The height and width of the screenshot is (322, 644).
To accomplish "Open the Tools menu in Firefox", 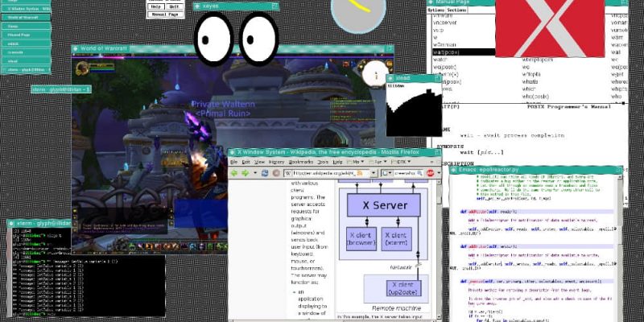I will (x=324, y=162).
